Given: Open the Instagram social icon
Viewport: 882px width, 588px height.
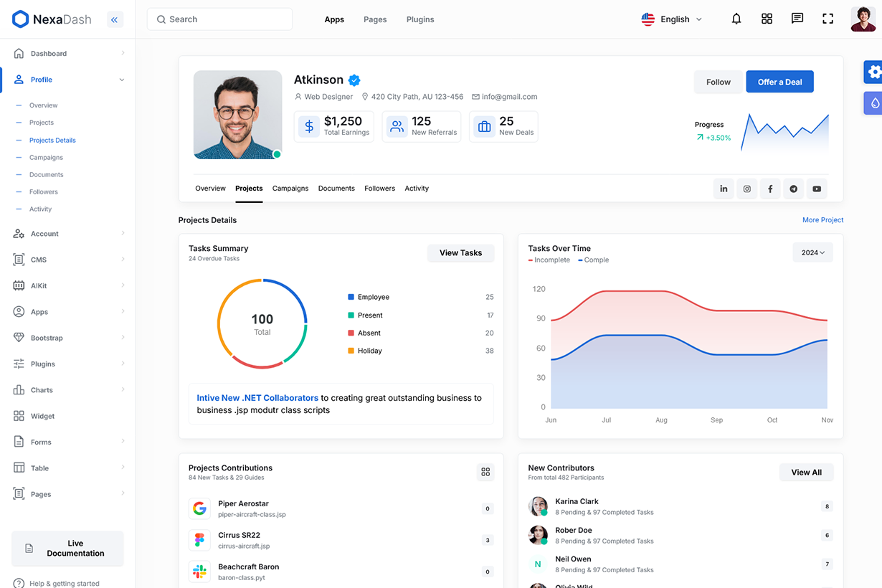Looking at the screenshot, I should point(746,189).
